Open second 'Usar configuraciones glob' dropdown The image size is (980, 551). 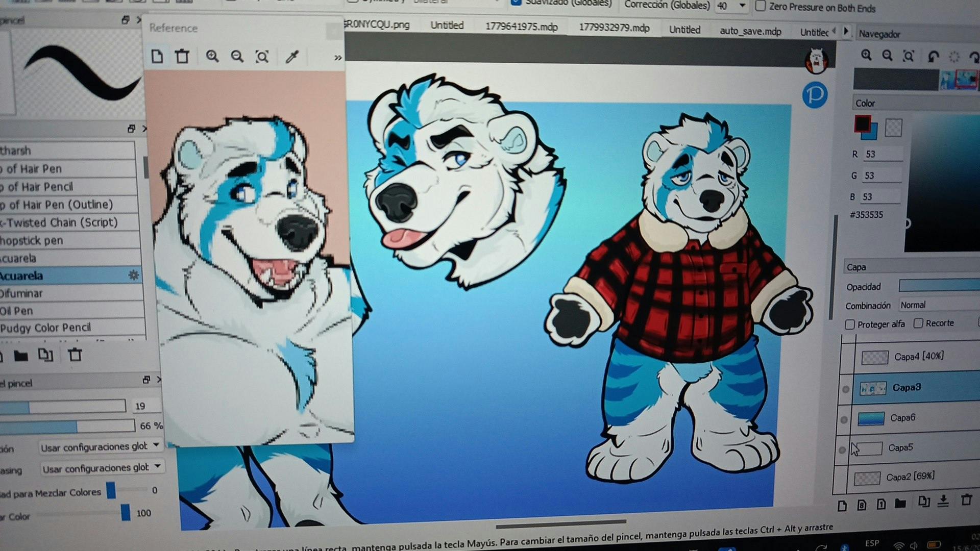click(x=102, y=468)
